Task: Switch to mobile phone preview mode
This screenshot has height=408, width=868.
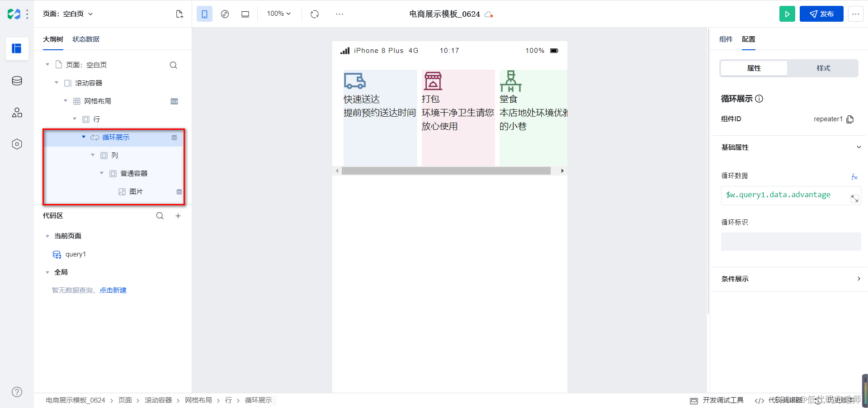Action: point(204,14)
